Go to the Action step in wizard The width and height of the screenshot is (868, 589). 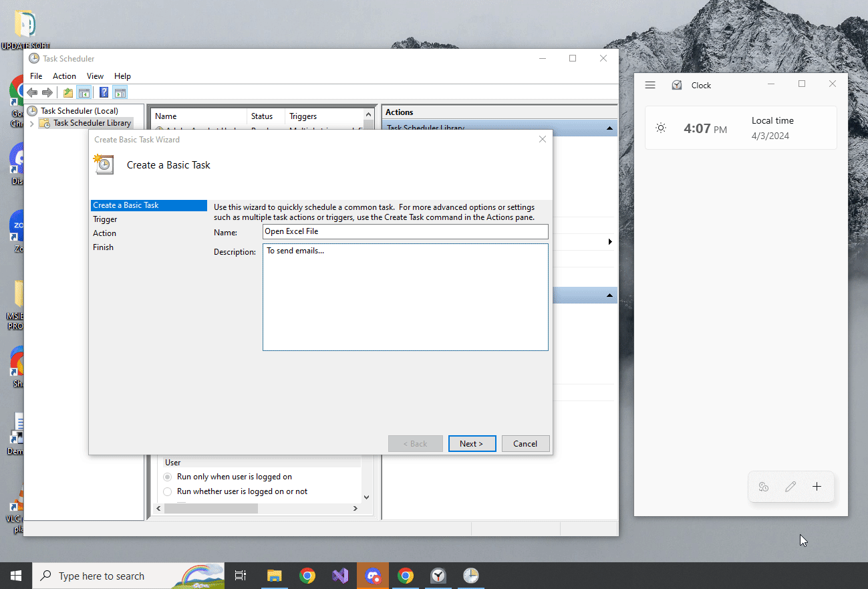click(104, 233)
